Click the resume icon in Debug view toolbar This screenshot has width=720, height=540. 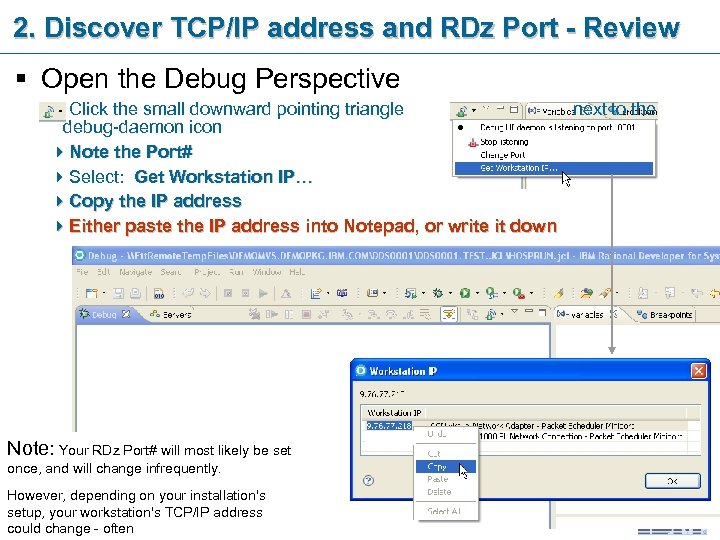[x=272, y=315]
